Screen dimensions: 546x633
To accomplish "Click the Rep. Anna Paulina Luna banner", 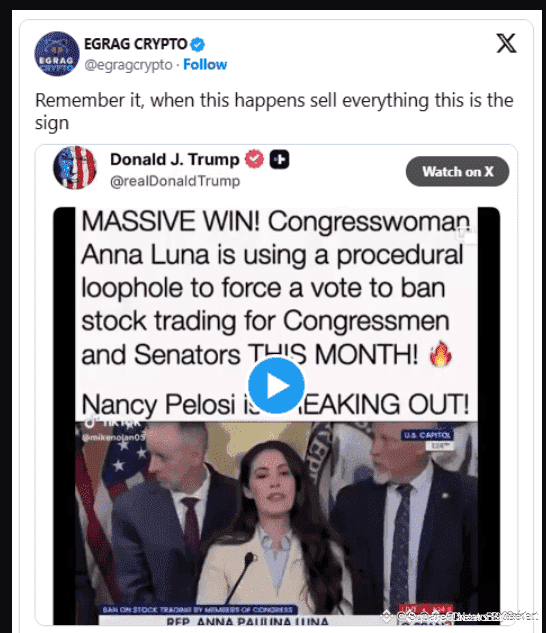I will (x=247, y=621).
